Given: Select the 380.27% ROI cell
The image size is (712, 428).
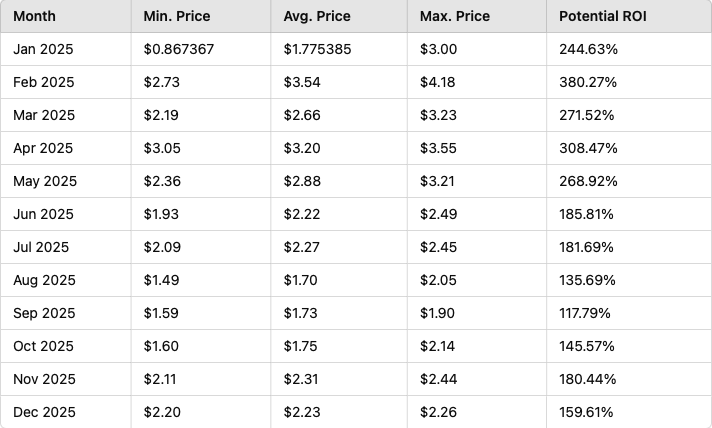Looking at the screenshot, I should pos(588,82).
